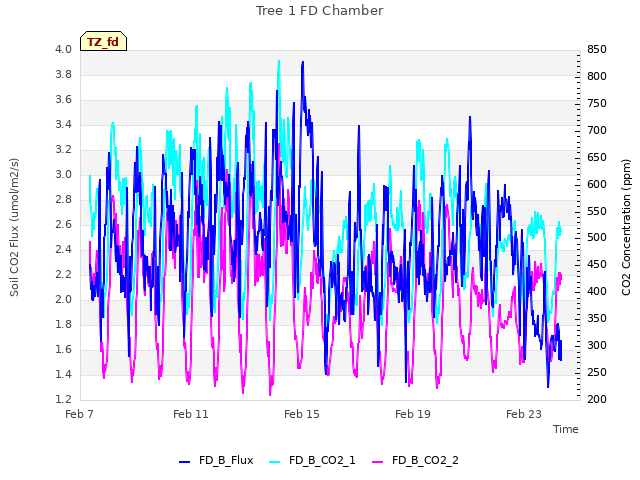Click the 3.0 left axis value
Viewport: 640px width, 480px height.
[63, 174]
